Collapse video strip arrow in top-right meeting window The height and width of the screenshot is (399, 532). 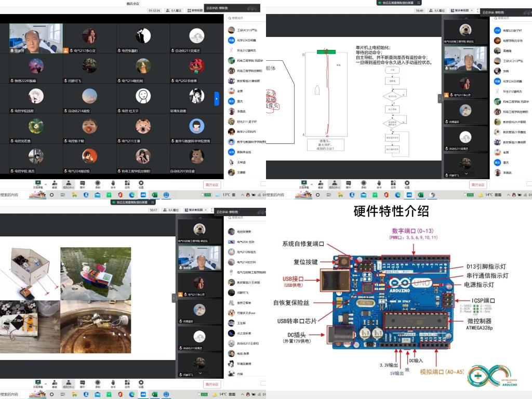[440, 98]
